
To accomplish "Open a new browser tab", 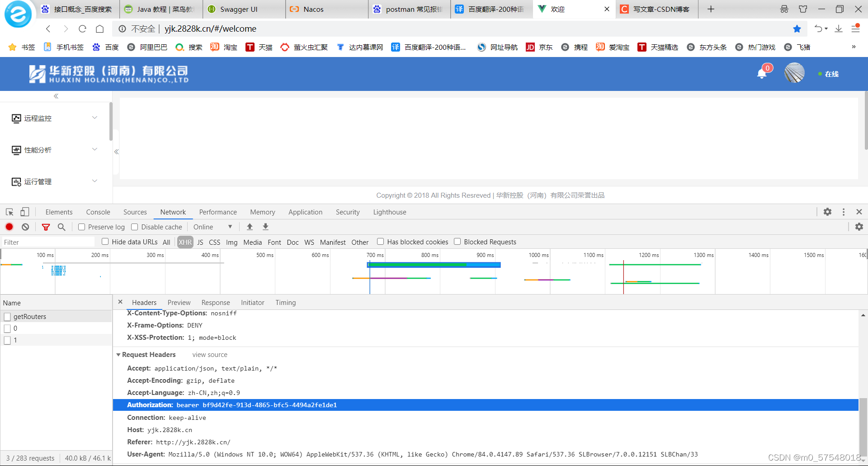I will coord(711,9).
